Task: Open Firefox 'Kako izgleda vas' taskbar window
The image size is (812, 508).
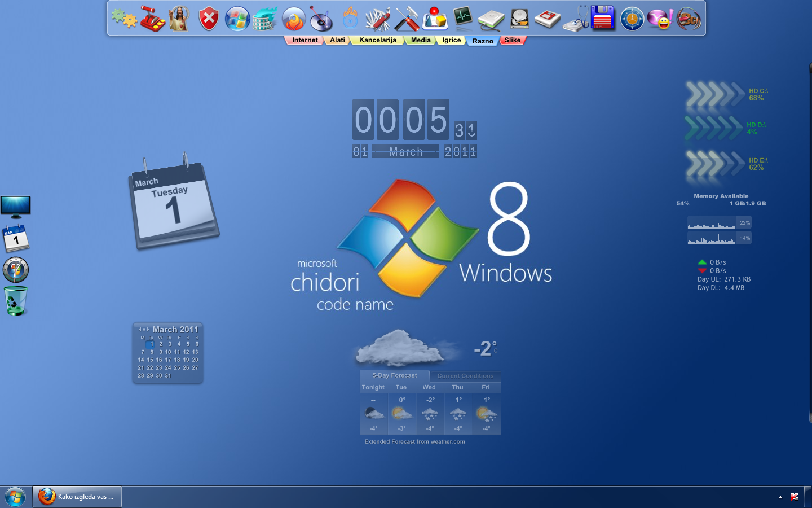Action: click(x=77, y=497)
